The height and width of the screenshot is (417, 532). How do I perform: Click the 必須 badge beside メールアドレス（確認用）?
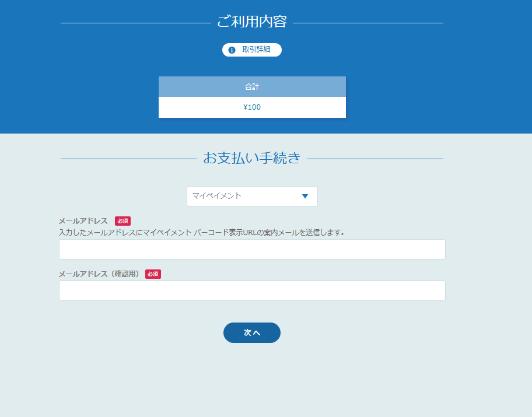point(153,274)
